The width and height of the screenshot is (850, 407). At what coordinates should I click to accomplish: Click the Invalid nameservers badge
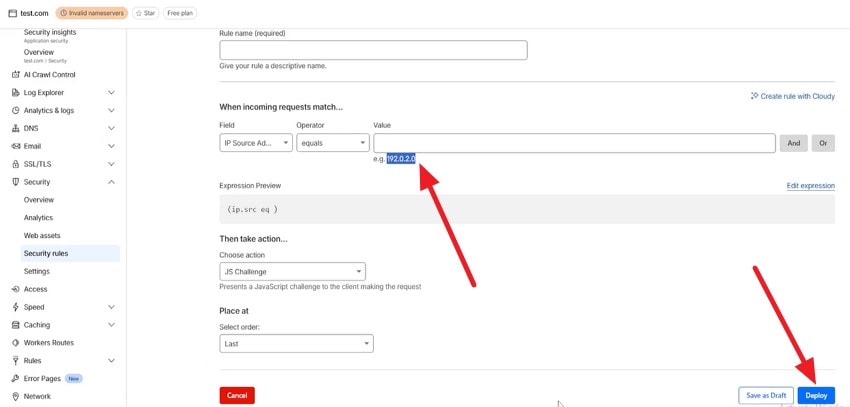point(92,13)
